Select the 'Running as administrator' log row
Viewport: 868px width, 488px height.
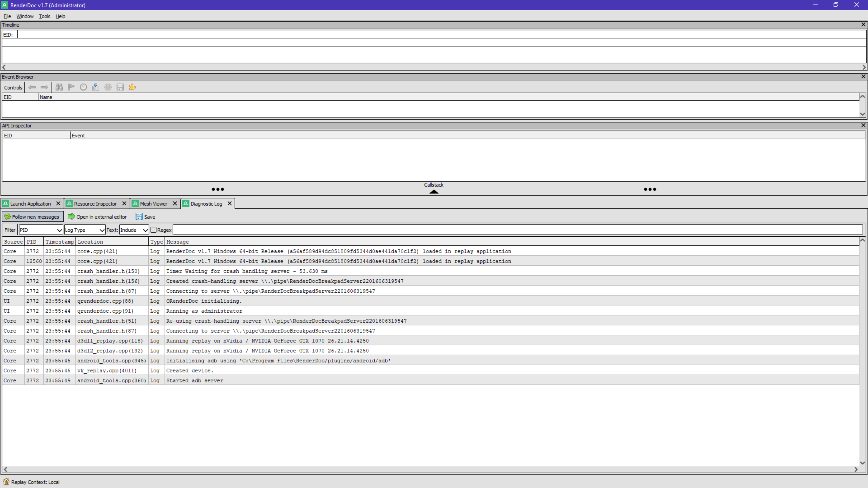431,311
